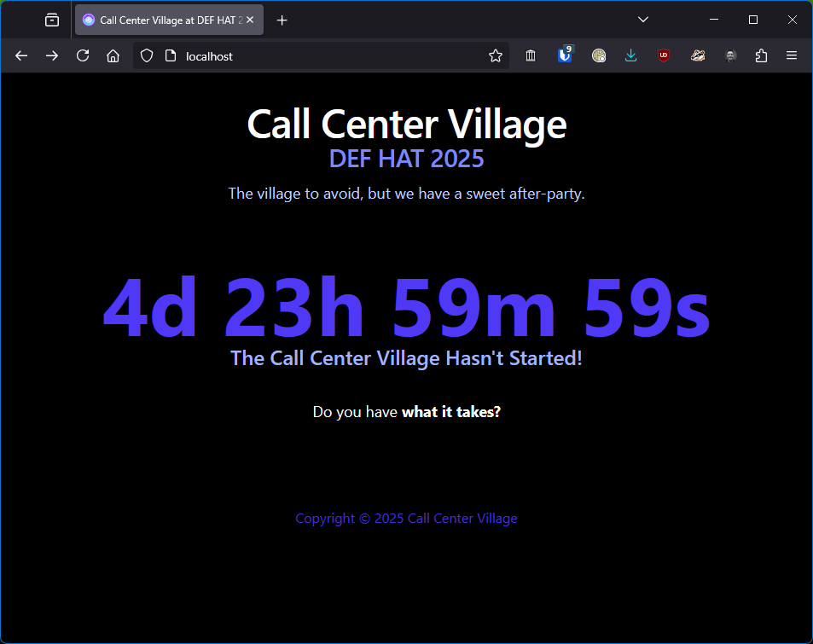
Task: Reload the localhost page
Action: 83,55
